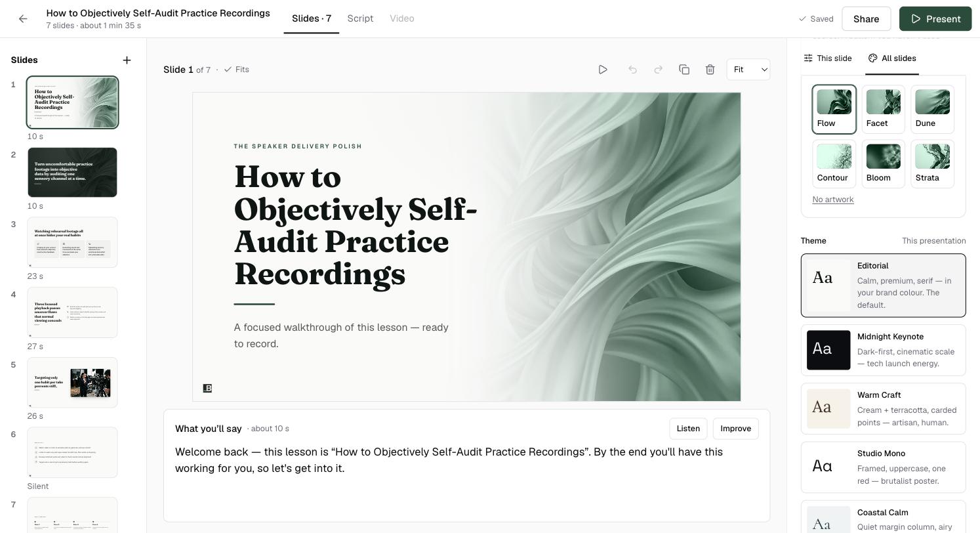Click the redo arrow icon
This screenshot has width=980, height=533.
(x=658, y=70)
